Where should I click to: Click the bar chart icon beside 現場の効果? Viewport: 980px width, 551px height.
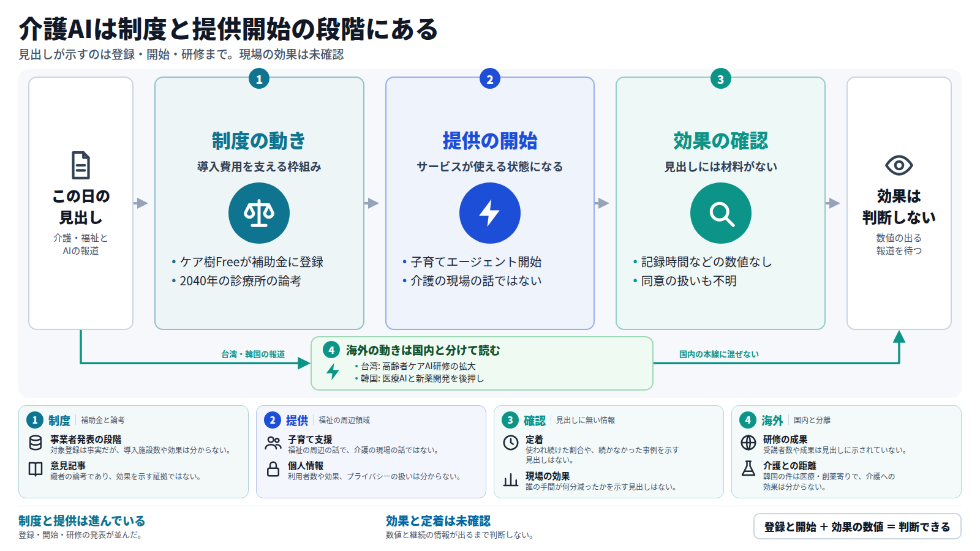click(x=511, y=479)
